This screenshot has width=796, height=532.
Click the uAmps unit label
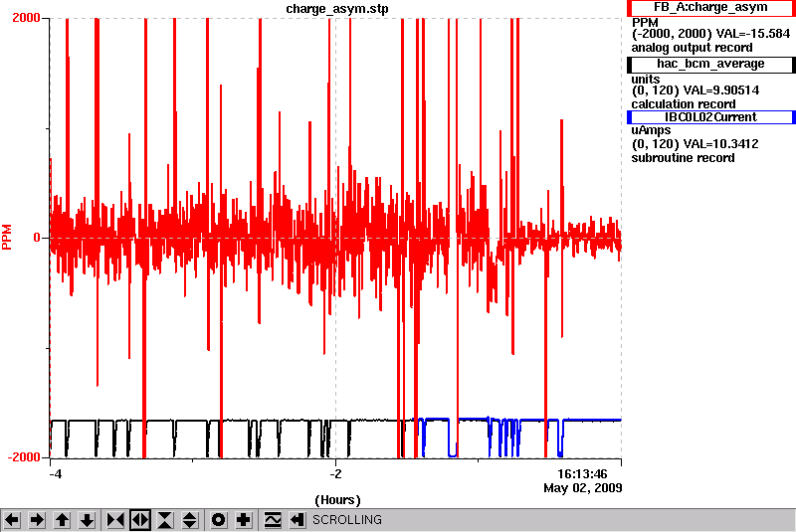tap(651, 130)
